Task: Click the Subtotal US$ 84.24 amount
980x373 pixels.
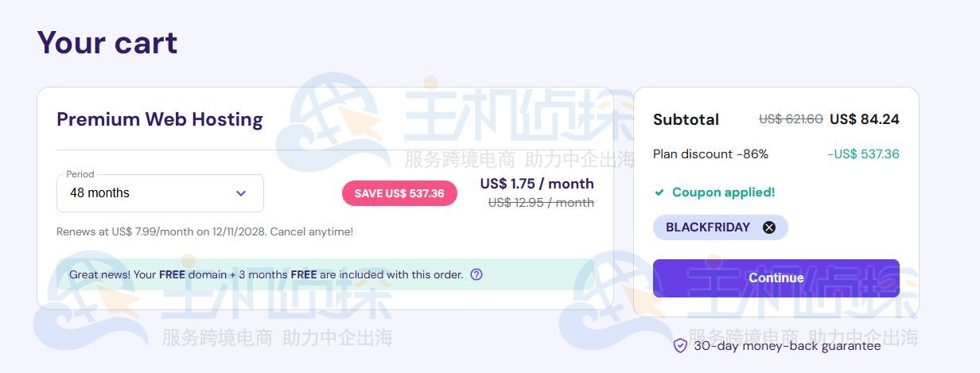Action: click(864, 119)
